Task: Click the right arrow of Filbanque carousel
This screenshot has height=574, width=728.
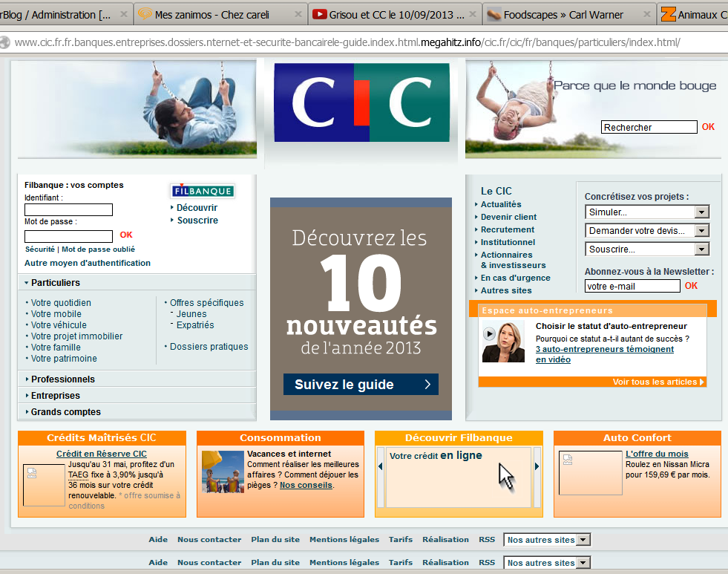Action: tap(537, 466)
